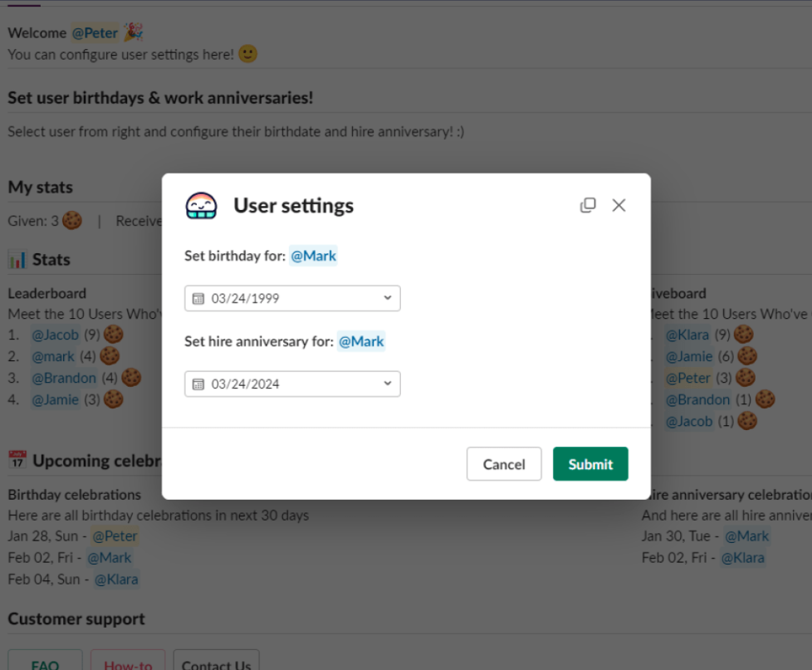Open @Brandon (4) in Leaderboard
This screenshot has height=670, width=812.
coord(64,379)
